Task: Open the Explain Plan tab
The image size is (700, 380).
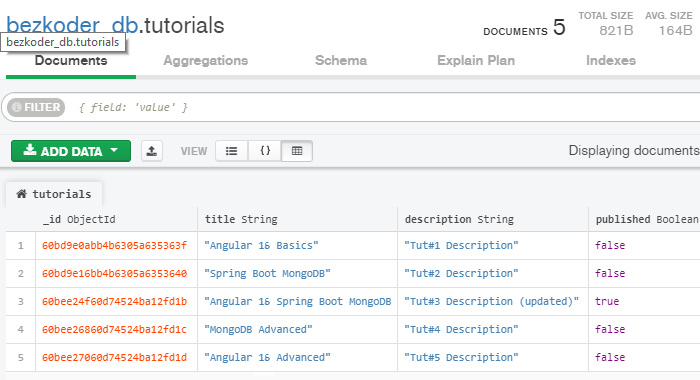Action: coord(476,60)
